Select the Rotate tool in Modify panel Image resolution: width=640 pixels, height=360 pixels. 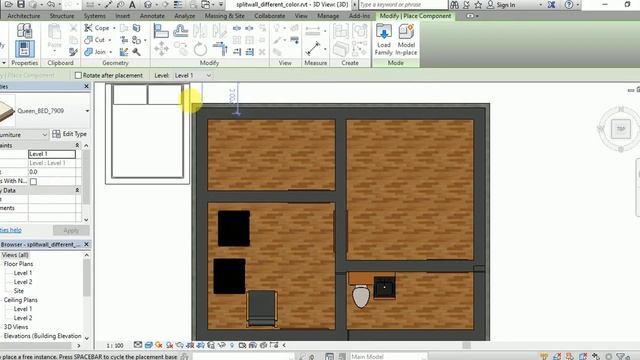pyautogui.click(x=200, y=49)
